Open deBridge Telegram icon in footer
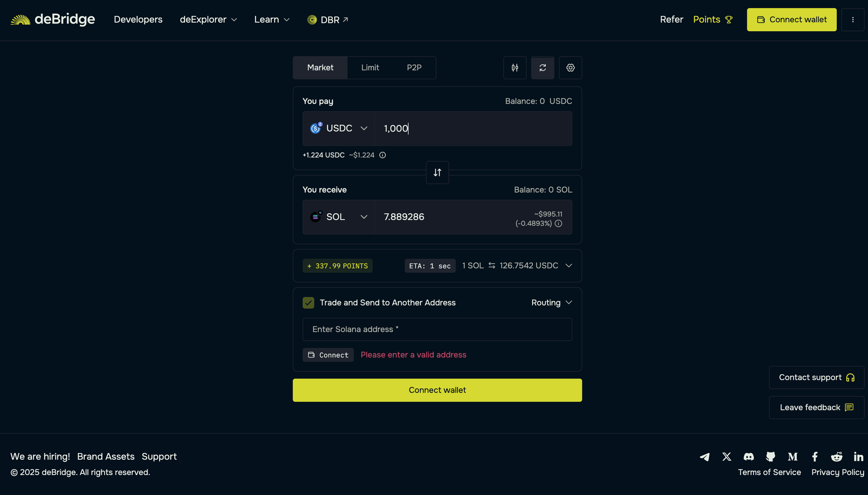This screenshot has width=868, height=495. (x=705, y=456)
